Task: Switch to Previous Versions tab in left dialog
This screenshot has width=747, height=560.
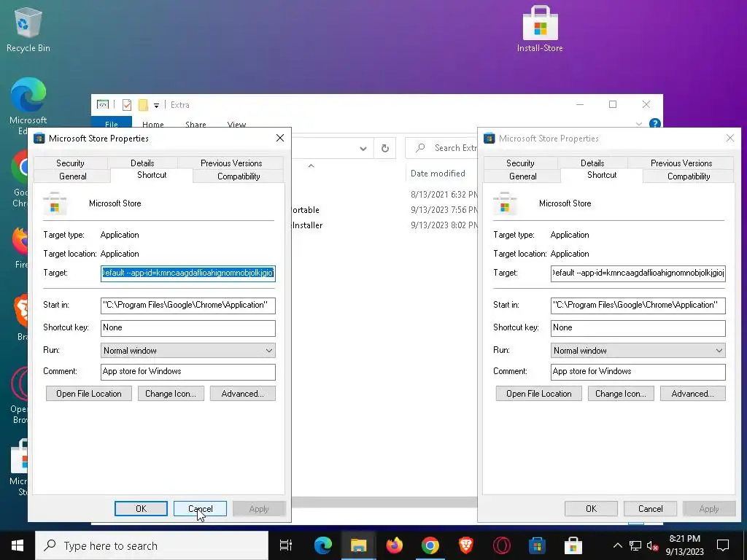Action: pyautogui.click(x=231, y=163)
